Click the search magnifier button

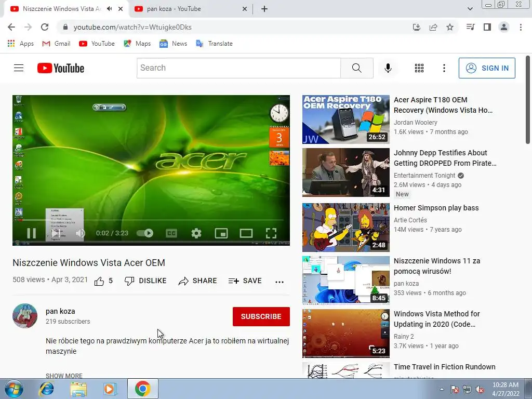(x=356, y=68)
